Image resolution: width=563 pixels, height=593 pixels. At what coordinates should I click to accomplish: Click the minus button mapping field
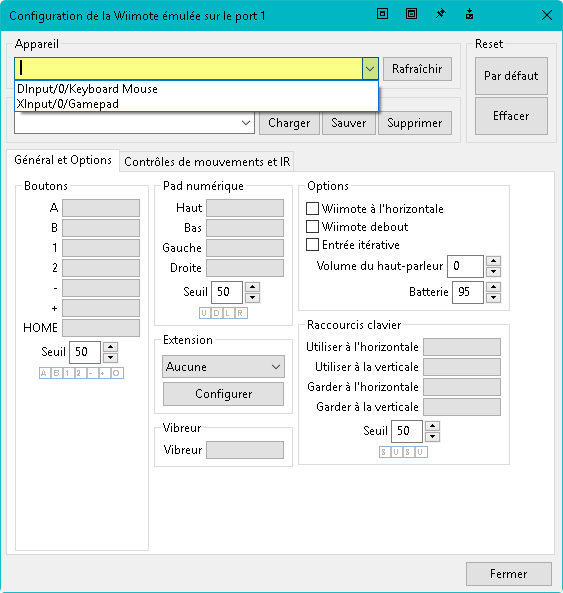point(101,288)
